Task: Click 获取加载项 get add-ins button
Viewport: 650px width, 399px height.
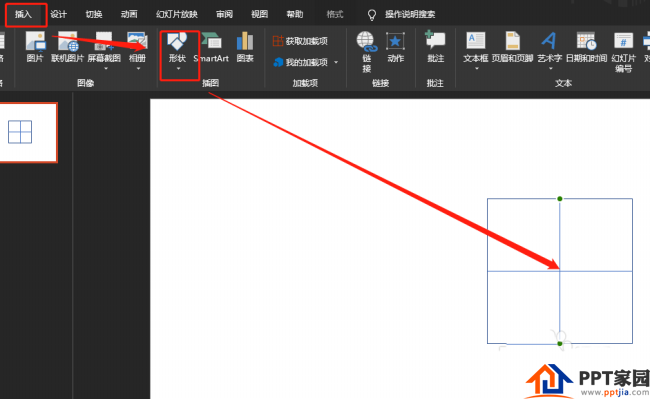Action: (x=301, y=41)
